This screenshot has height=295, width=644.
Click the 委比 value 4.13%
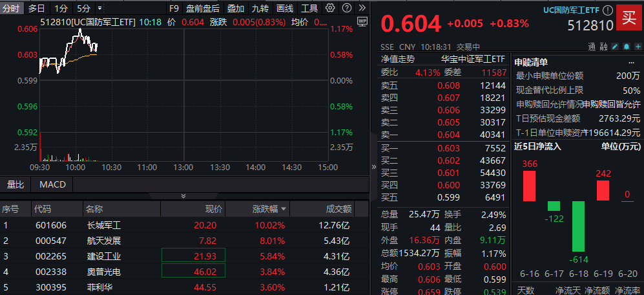[428, 72]
